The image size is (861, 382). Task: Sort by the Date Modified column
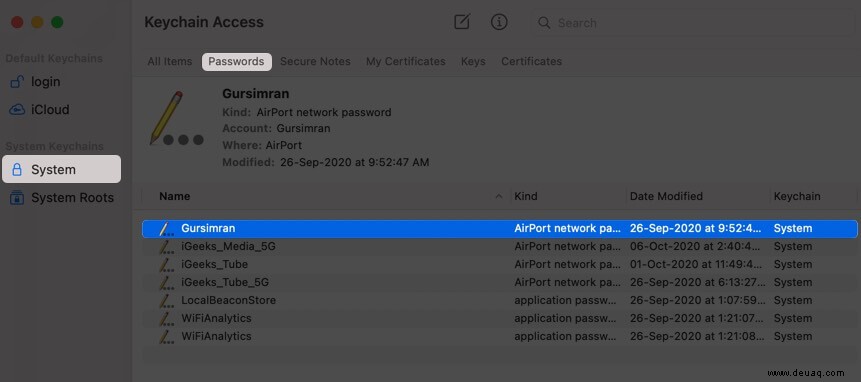pyautogui.click(x=666, y=196)
